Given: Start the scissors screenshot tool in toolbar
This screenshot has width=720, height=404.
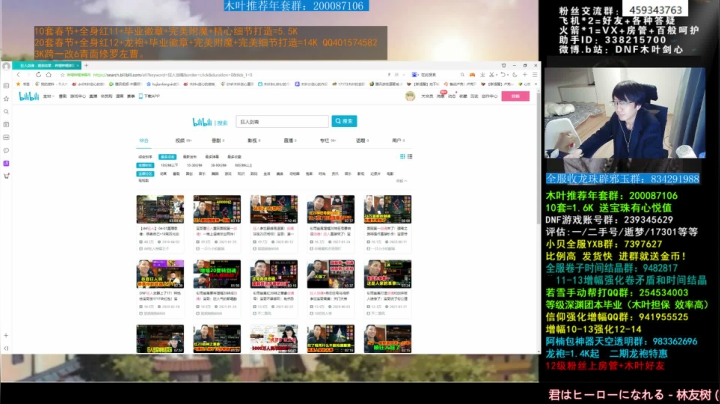Looking at the screenshot, I should click(491, 75).
